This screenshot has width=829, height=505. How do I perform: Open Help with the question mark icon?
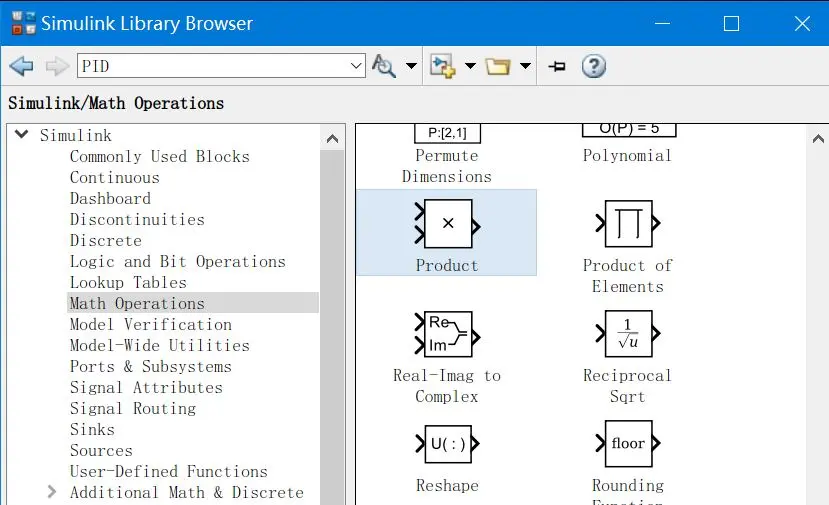[594, 67]
